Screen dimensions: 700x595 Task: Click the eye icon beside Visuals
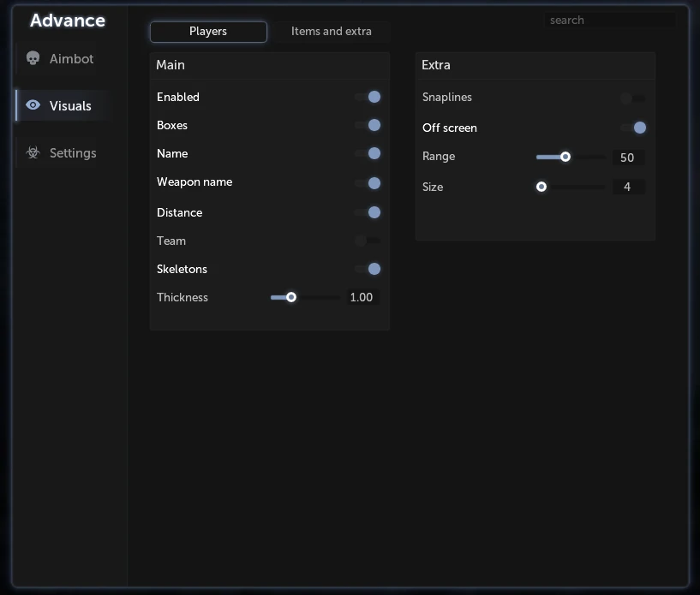(x=33, y=104)
